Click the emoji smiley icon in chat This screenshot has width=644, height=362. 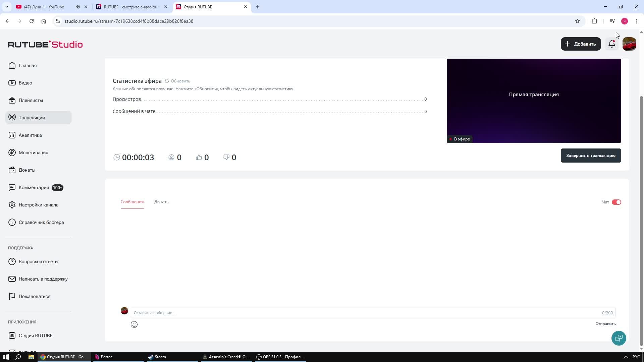(x=134, y=324)
